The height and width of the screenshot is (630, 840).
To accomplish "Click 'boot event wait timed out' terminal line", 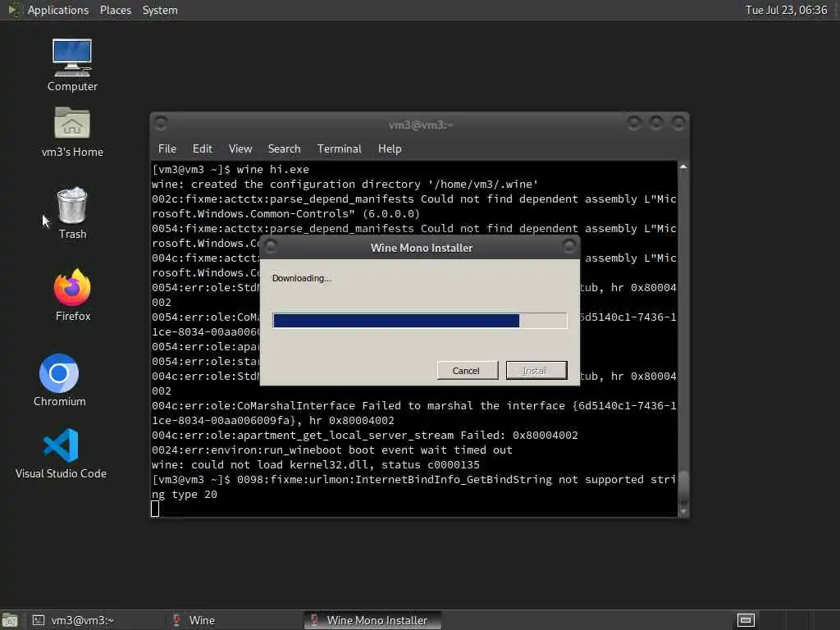I will [331, 450].
